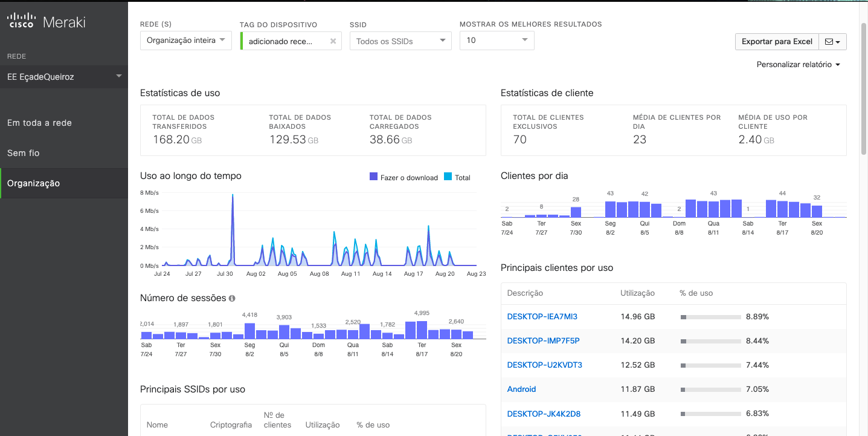Viewport: 868px width, 436px height.
Task: Open the Android client link
Action: pyautogui.click(x=521, y=389)
